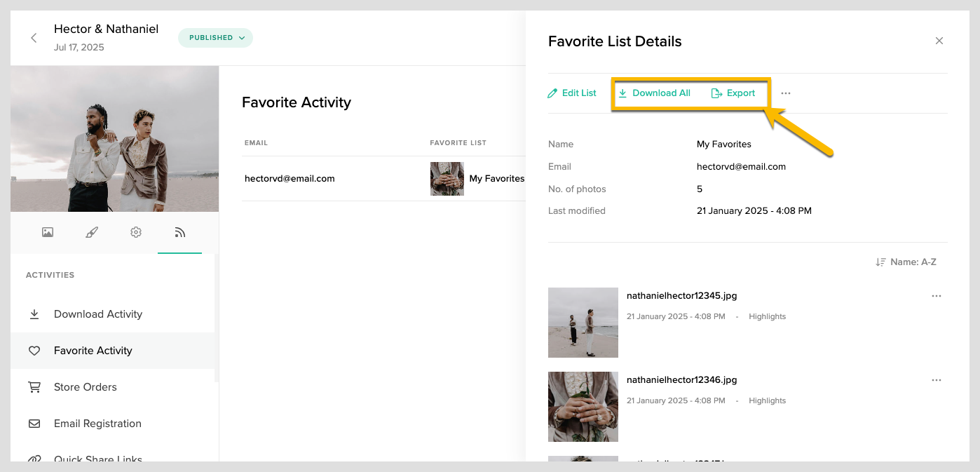Click the Email Registration envelope icon
The width and height of the screenshot is (980, 472).
tap(34, 424)
